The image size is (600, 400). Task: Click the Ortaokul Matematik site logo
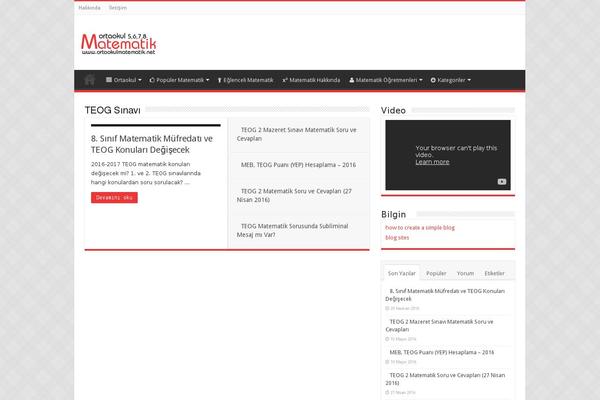pos(119,44)
